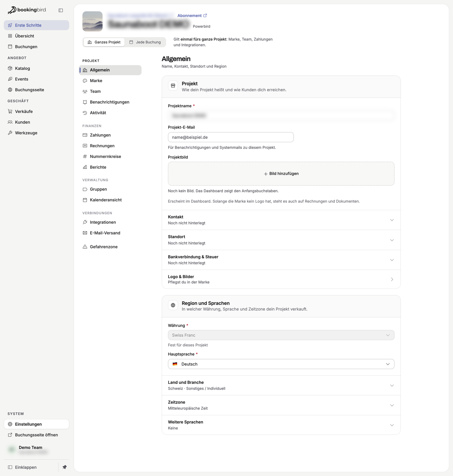Click the Gefahrenzone warning triangle icon
Viewport: 453px width, 476px height.
(85, 247)
